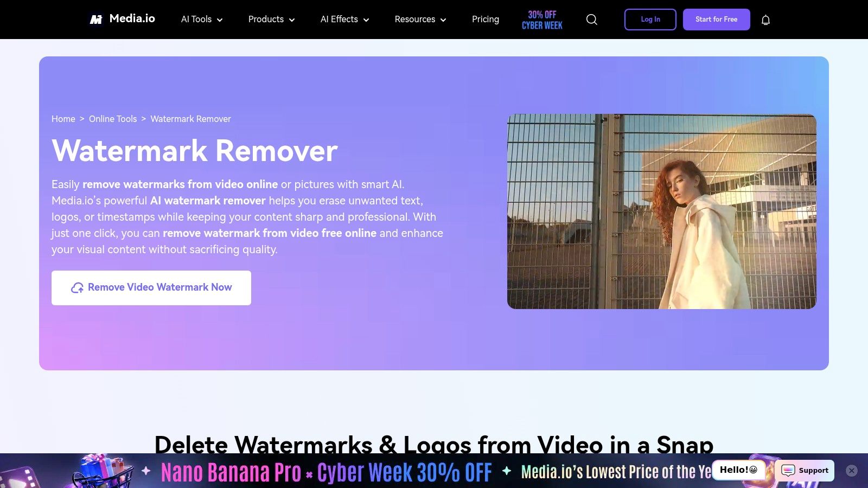Viewport: 868px width, 488px height.
Task: Click the Media.io logo icon
Action: [x=96, y=20]
